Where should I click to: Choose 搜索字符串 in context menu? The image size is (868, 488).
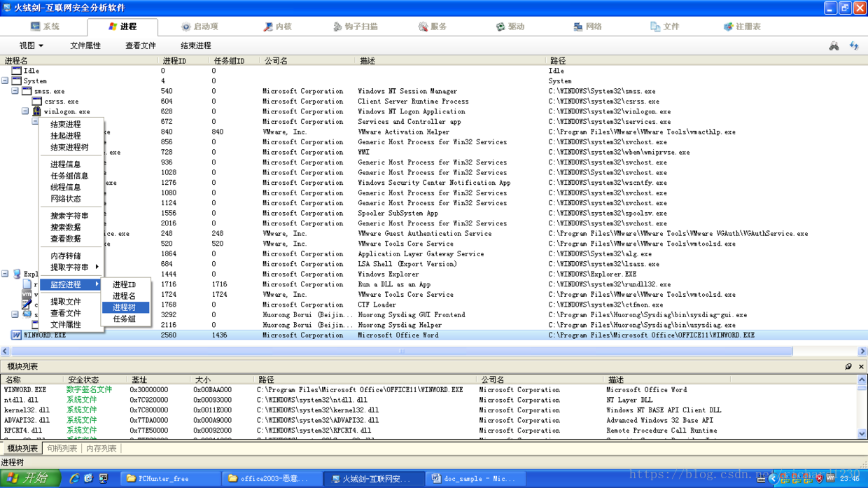[69, 216]
